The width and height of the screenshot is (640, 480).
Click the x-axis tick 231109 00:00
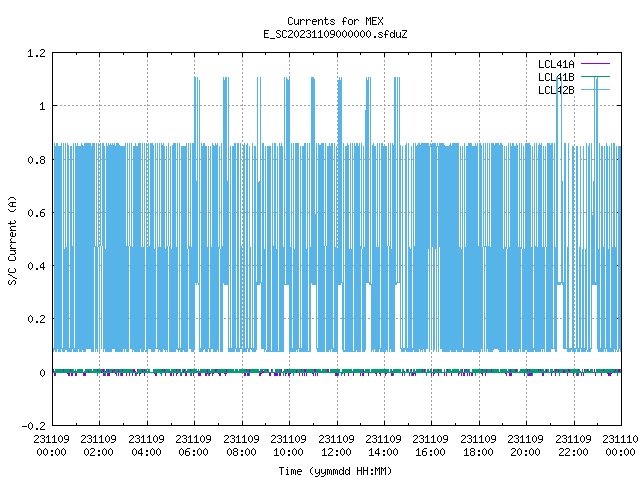tap(51, 446)
